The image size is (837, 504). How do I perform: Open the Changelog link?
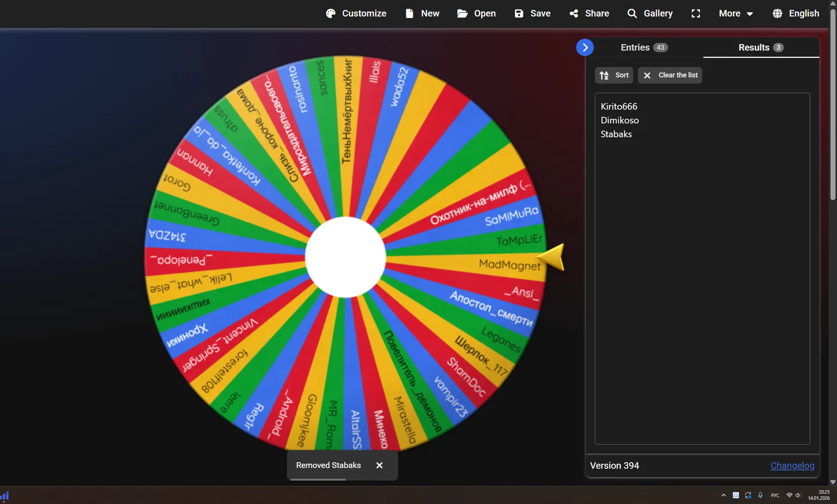click(x=792, y=466)
